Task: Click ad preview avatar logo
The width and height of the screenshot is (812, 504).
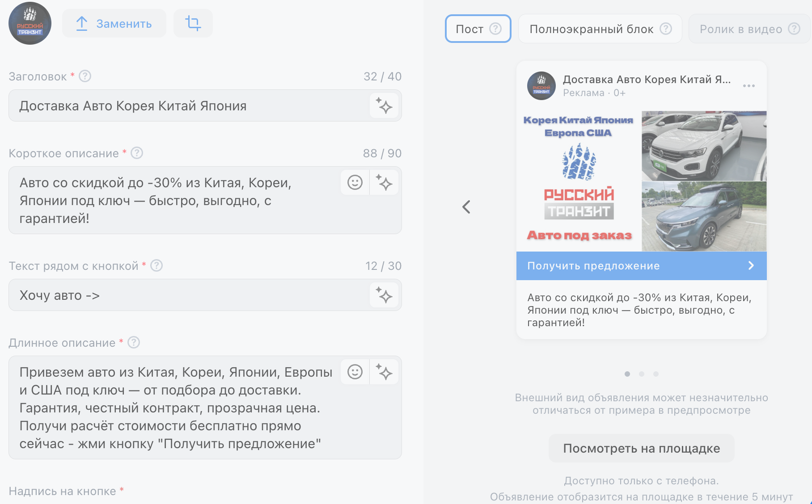Action: 541,86
